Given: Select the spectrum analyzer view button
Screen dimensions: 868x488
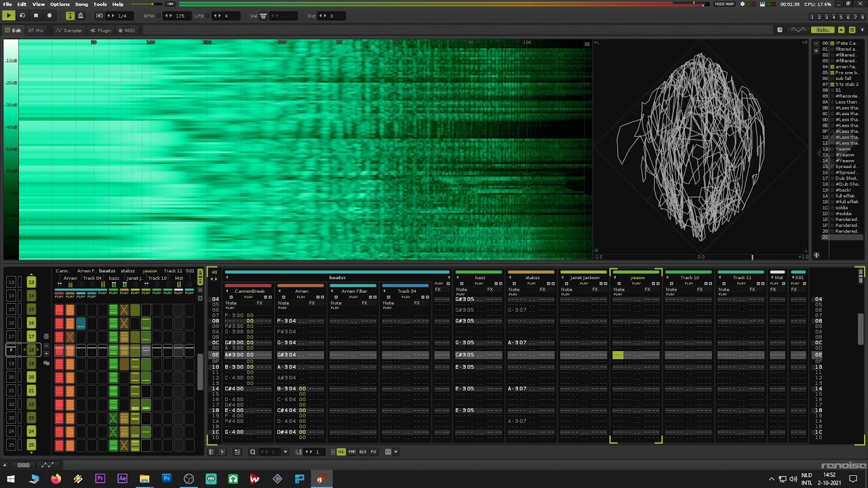Looking at the screenshot, I should tap(823, 30).
